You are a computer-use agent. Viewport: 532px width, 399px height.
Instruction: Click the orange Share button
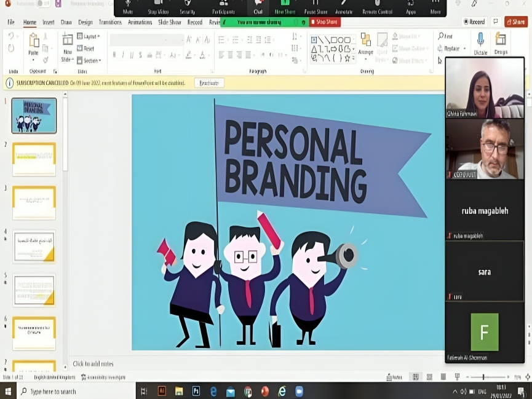pyautogui.click(x=516, y=22)
